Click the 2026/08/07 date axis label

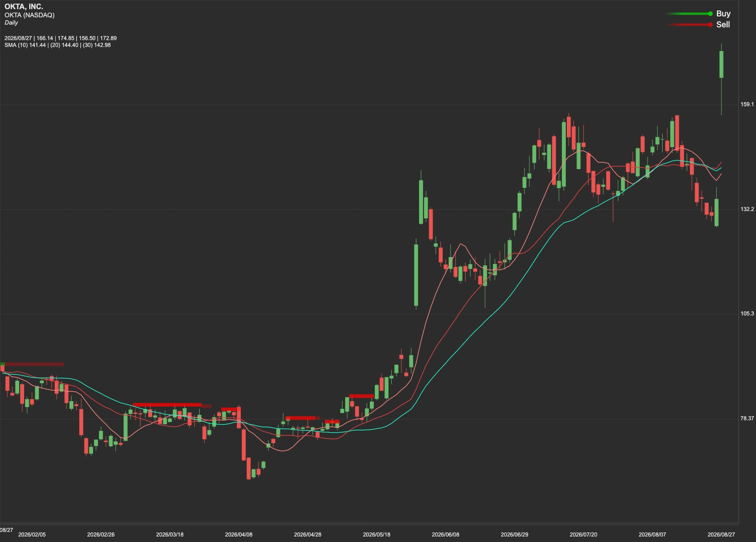(x=652, y=535)
